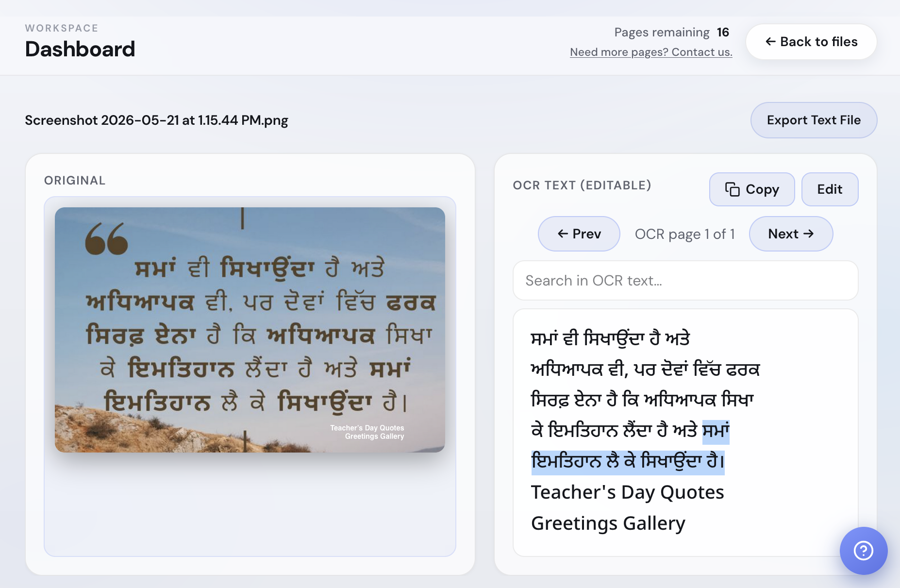900x588 pixels.
Task: Advance to next OCR page with Next
Action: (791, 234)
